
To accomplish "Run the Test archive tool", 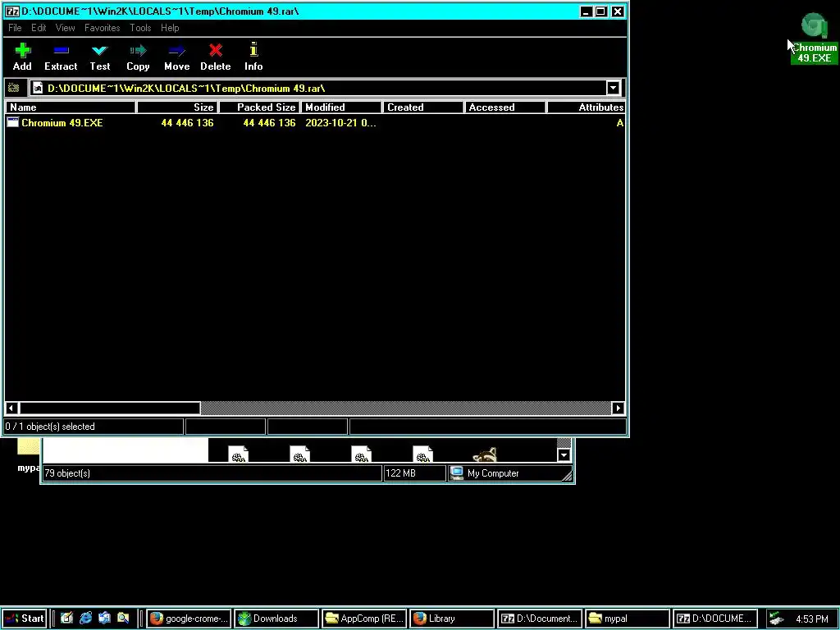I will (x=99, y=57).
